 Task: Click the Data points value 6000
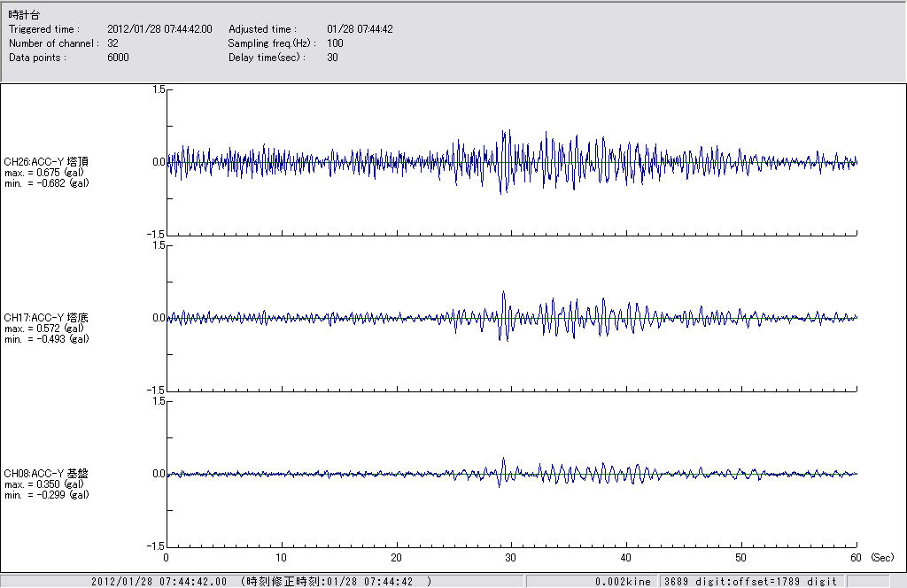[118, 58]
